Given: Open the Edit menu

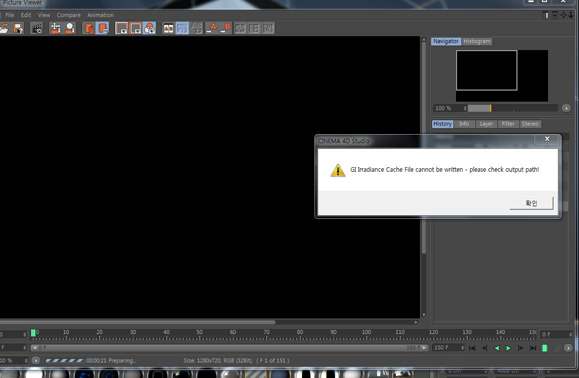Looking at the screenshot, I should [x=26, y=15].
